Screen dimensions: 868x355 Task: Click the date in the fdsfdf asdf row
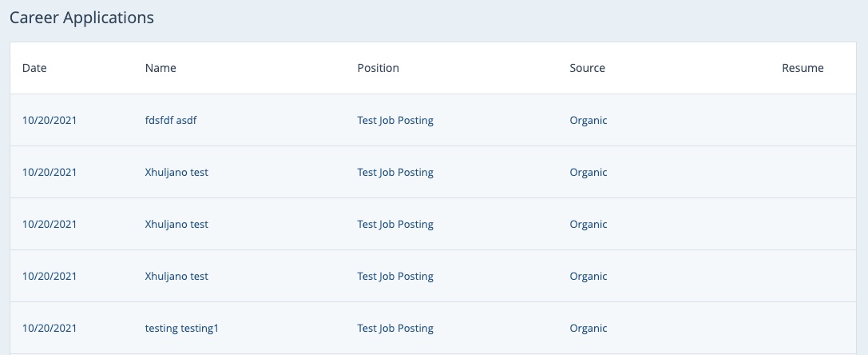click(50, 121)
